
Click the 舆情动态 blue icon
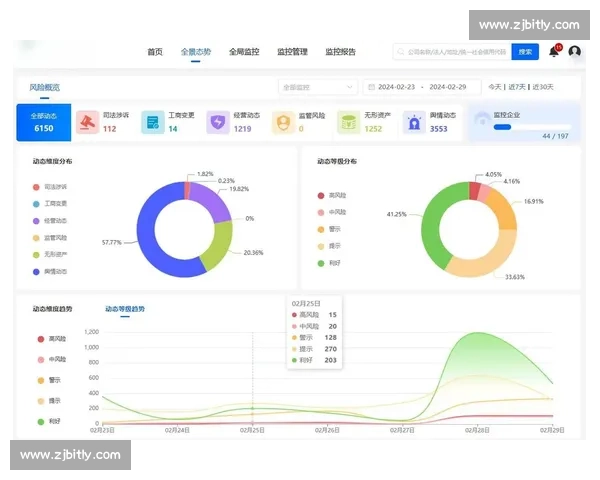coord(414,122)
